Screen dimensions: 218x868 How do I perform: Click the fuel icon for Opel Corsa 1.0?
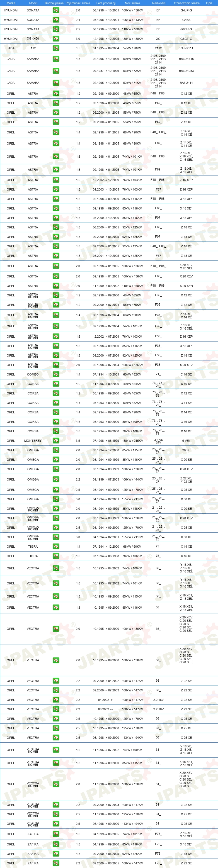56,384
